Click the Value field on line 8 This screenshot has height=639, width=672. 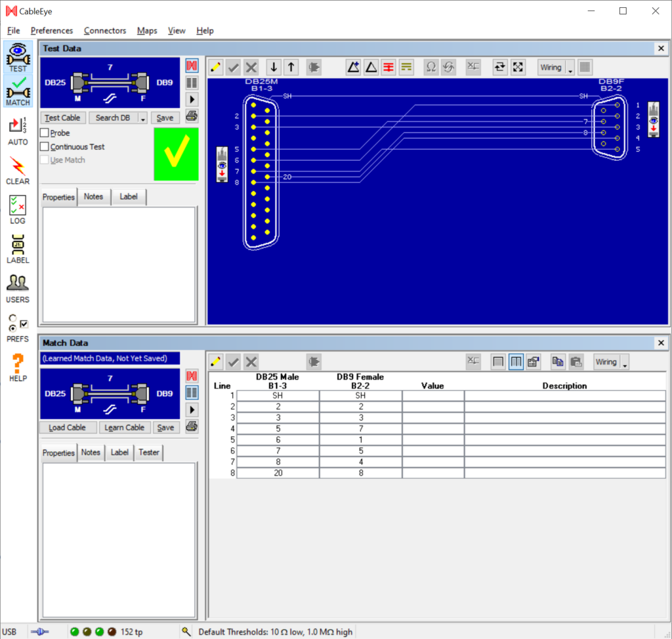433,473
